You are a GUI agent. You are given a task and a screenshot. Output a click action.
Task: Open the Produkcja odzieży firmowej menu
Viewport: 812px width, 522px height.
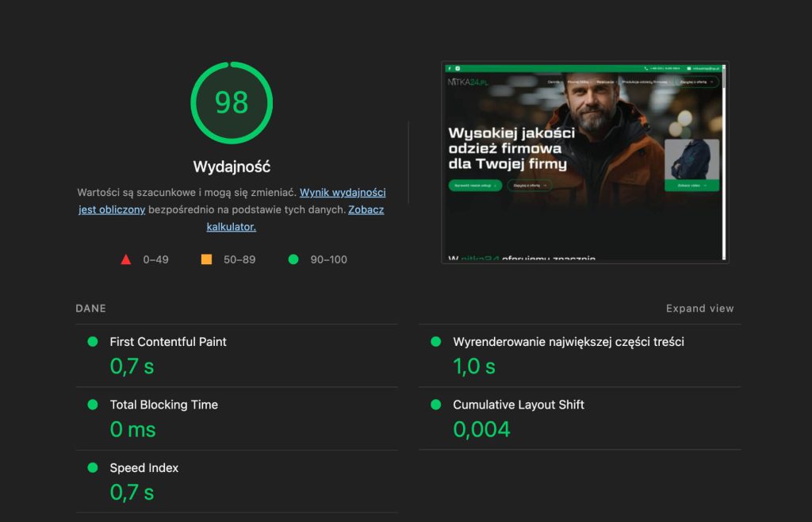[x=644, y=82]
